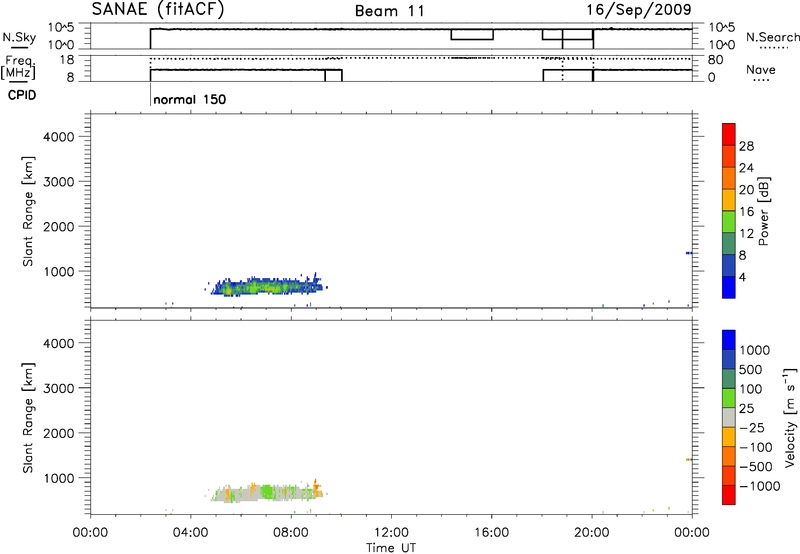Viewport: 800px width, 554px height.
Task: Click the 'Freq. [MHz]' axis label
Action: 20,67
